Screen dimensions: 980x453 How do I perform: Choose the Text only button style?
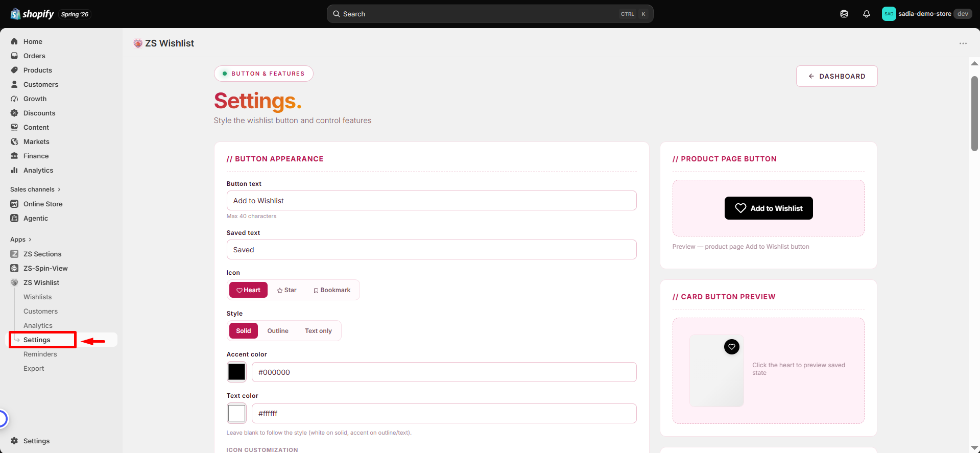tap(318, 331)
